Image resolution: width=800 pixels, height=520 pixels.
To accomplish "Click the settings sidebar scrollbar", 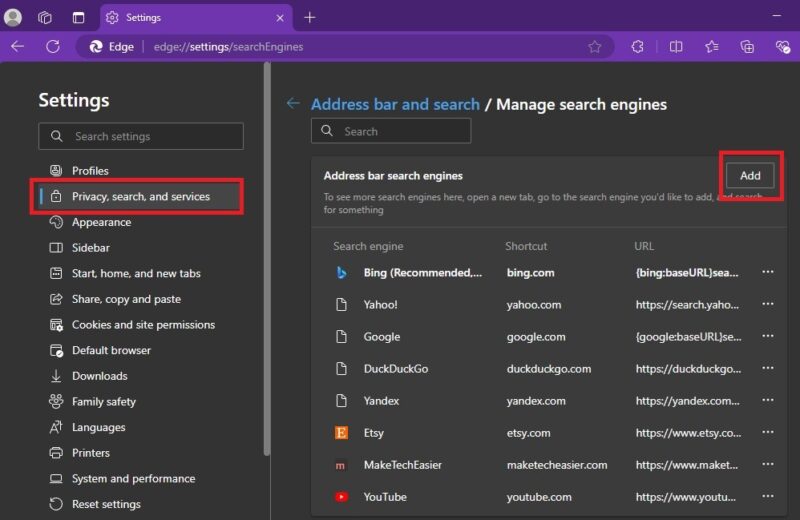I will tap(267, 259).
